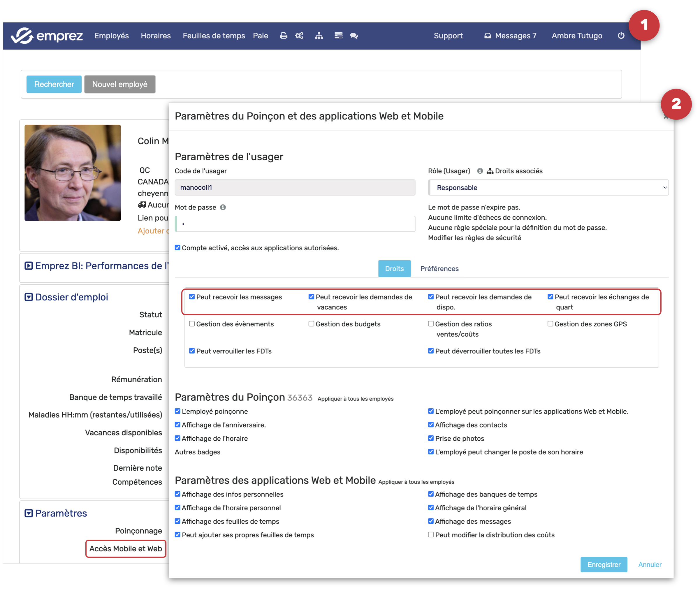The image size is (700, 591).
Task: Open the chat bubbles icon
Action: pos(354,36)
